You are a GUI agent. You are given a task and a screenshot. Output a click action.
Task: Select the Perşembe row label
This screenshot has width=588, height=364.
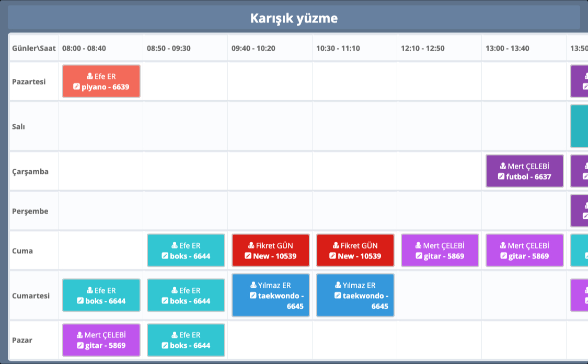[x=30, y=211]
